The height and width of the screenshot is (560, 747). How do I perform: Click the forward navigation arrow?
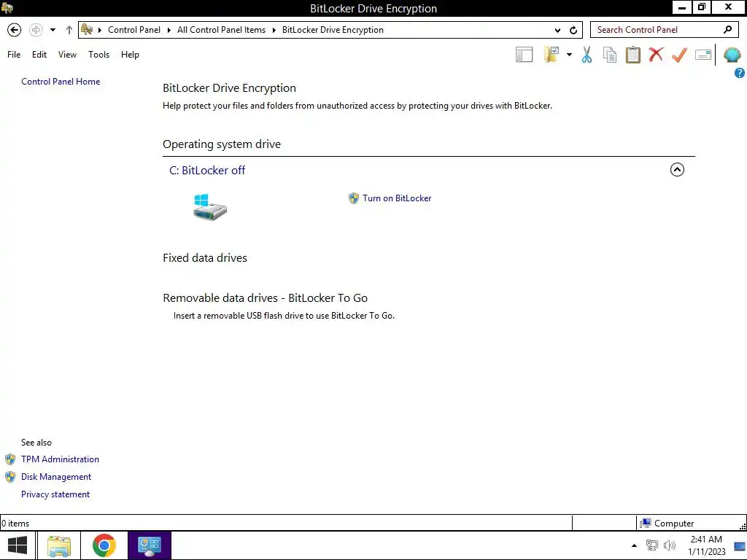pos(36,30)
